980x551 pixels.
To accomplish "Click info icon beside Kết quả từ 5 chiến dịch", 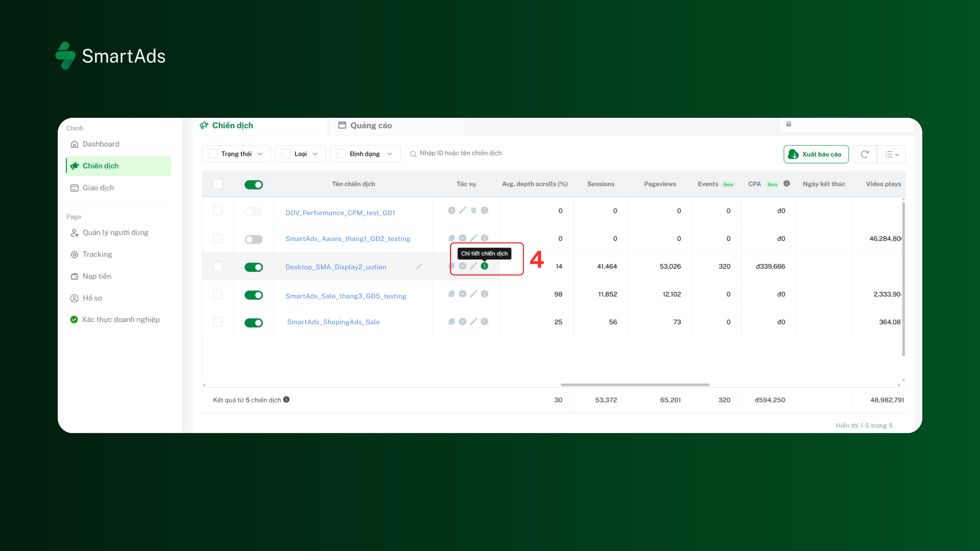I will click(x=286, y=399).
